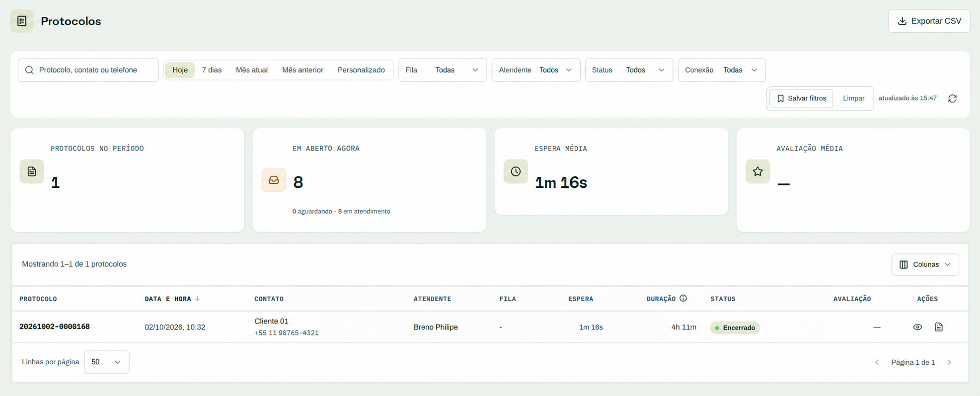980x396 pixels.
Task: Select the Hoje period tab
Action: pyautogui.click(x=180, y=70)
